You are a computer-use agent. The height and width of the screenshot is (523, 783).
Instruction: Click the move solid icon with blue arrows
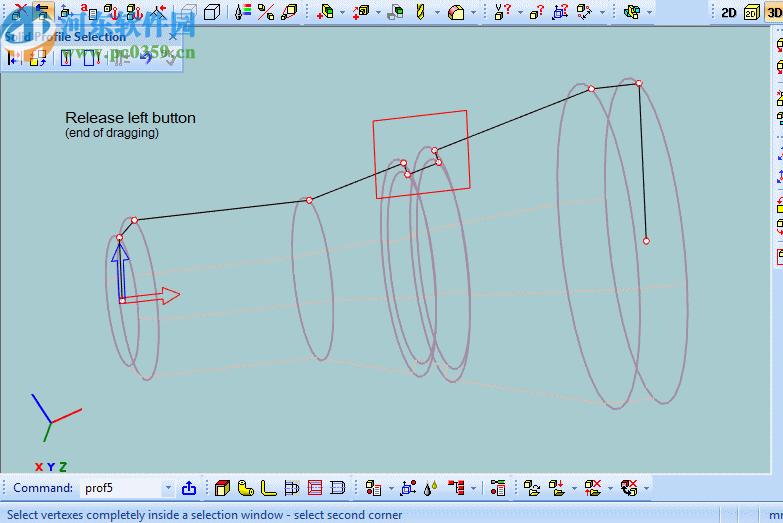65,11
